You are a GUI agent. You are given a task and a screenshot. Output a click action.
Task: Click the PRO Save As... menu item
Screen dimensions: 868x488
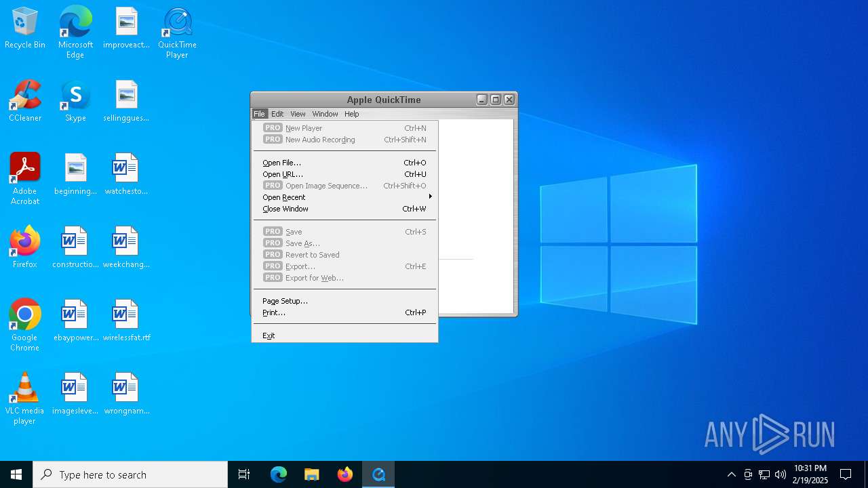(344, 243)
